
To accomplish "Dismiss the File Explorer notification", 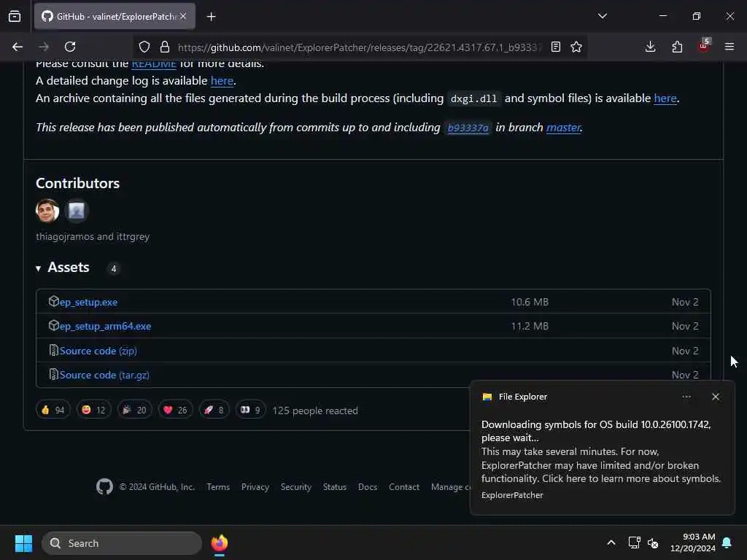I will tap(716, 397).
